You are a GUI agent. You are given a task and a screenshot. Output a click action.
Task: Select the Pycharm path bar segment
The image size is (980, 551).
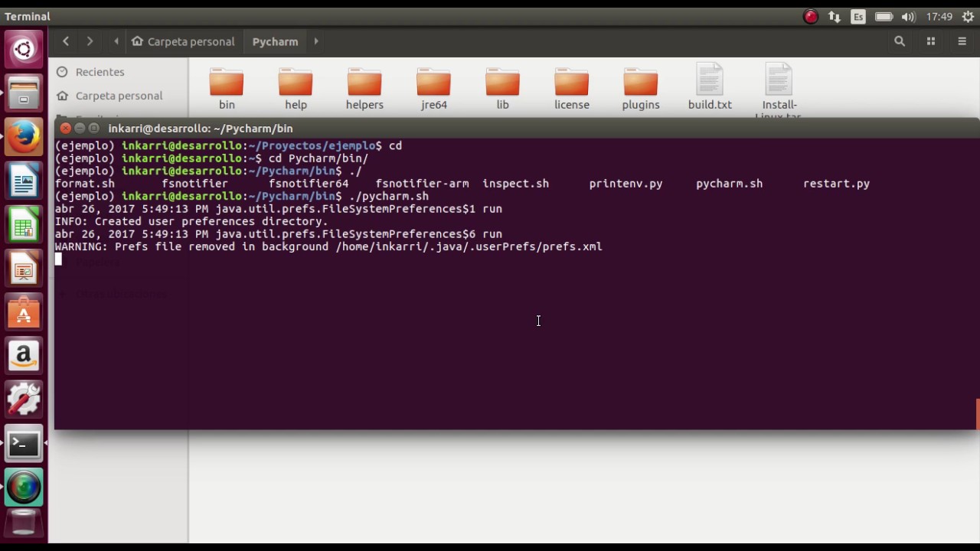[x=275, y=41]
